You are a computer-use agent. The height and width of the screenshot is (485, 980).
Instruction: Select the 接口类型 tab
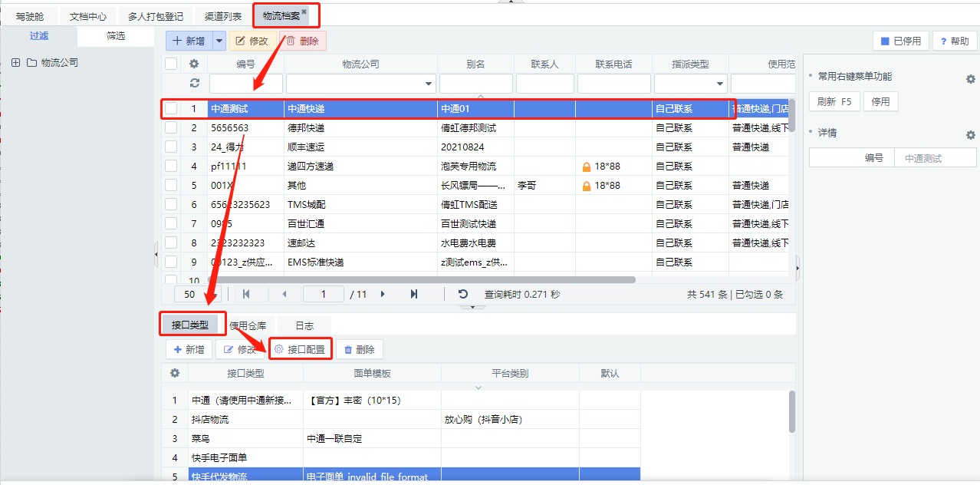click(x=190, y=325)
